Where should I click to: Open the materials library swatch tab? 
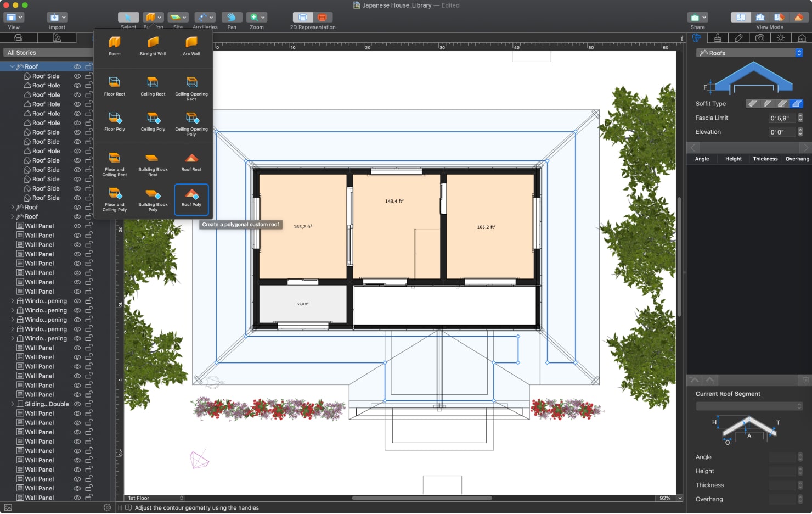coord(57,38)
